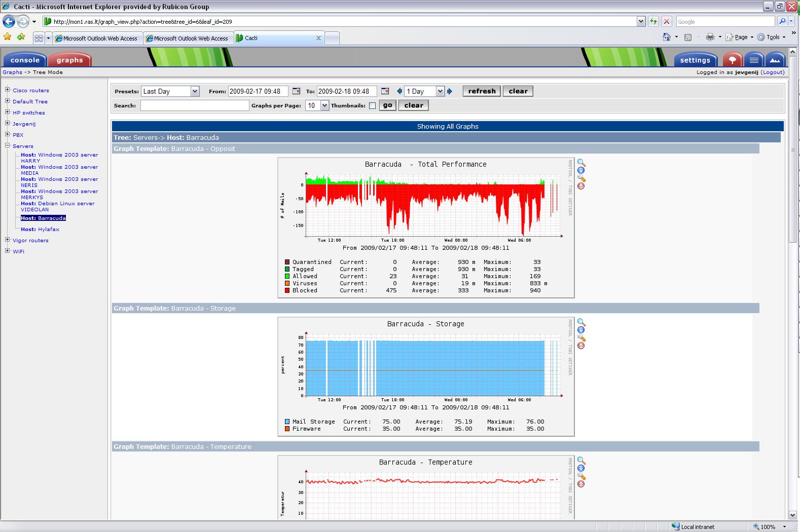Click red up-arrow icon beside Temperature graph
The width and height of the screenshot is (800, 532).
tap(581, 484)
